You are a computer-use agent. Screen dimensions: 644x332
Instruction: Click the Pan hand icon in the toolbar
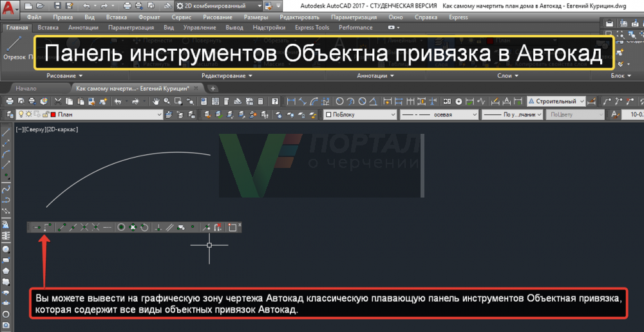(x=155, y=102)
